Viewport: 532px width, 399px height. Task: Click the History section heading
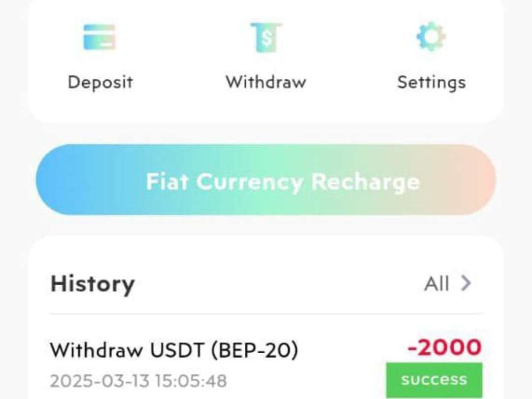pos(93,284)
